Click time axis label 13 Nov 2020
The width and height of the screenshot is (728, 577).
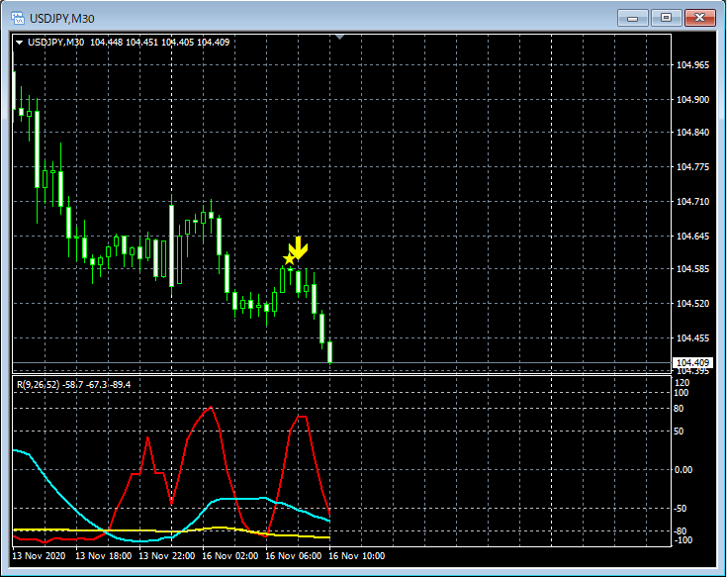[x=39, y=556]
